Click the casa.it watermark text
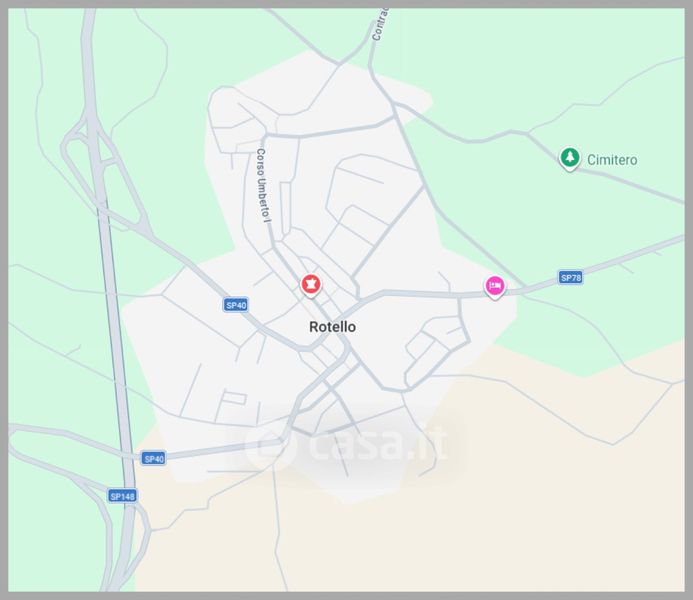The width and height of the screenshot is (693, 600). point(378,443)
